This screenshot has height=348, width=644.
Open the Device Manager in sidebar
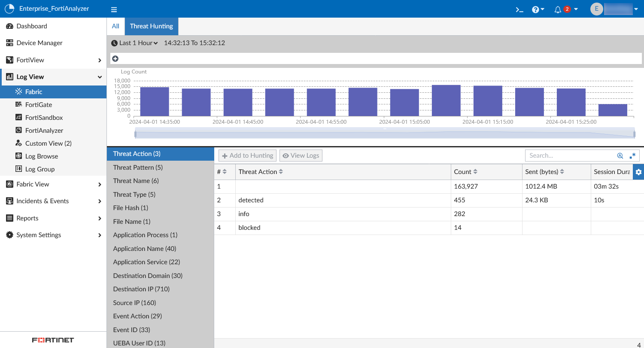click(39, 43)
